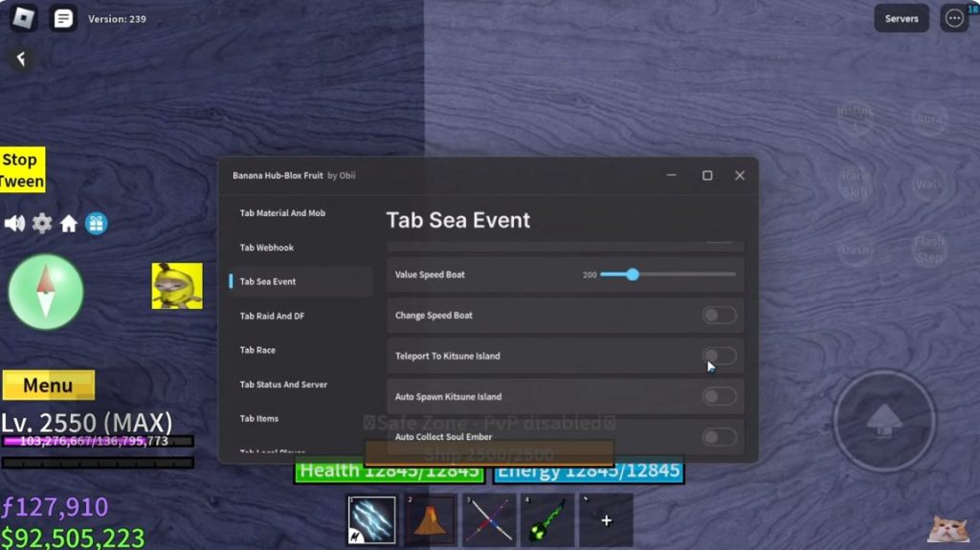Viewport: 980px width, 550px height.
Task: Toggle the Walk button
Action: (929, 185)
